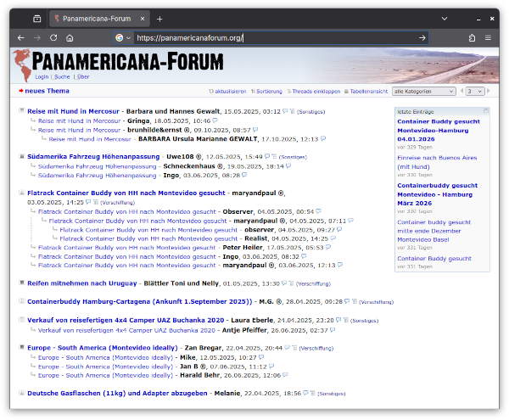Open sidebar Containerbuddy gesucht März 2026
The image size is (509, 420).
coord(437,194)
